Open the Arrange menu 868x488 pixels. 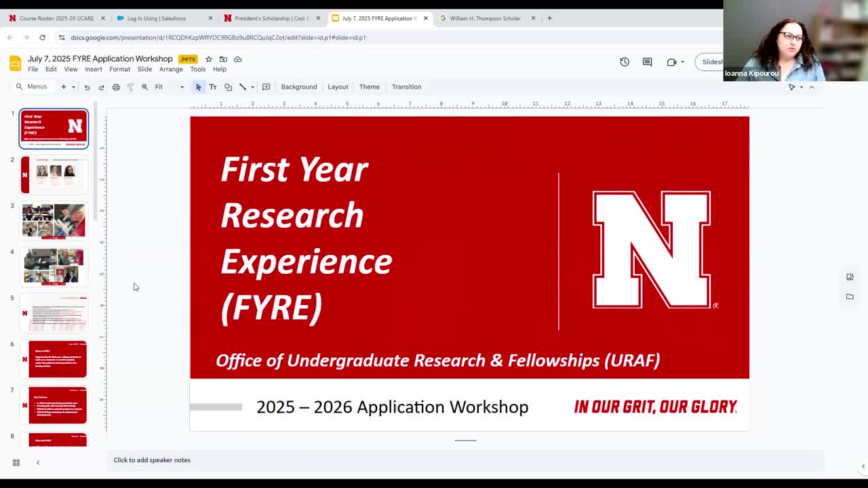[x=171, y=69]
